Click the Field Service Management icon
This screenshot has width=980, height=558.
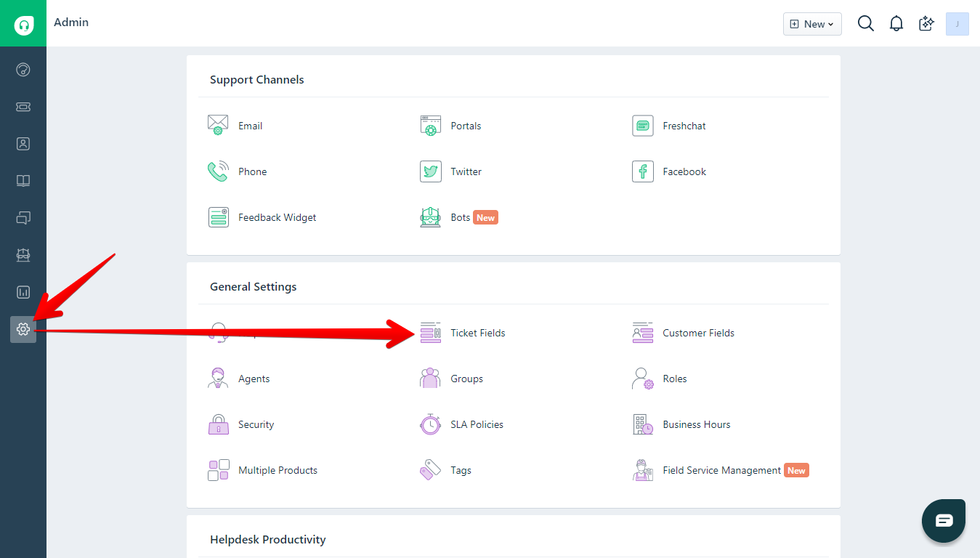tap(643, 470)
